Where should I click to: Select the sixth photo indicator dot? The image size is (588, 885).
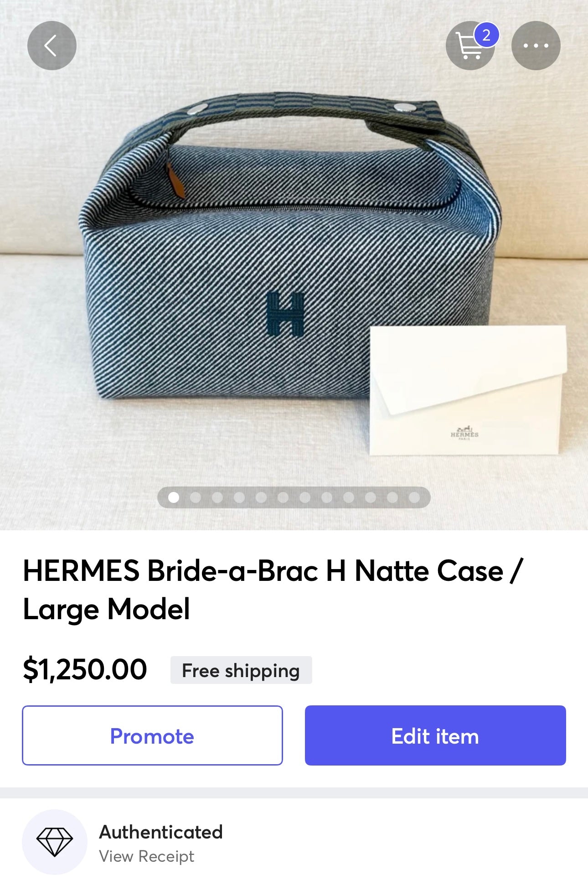pos(283,497)
